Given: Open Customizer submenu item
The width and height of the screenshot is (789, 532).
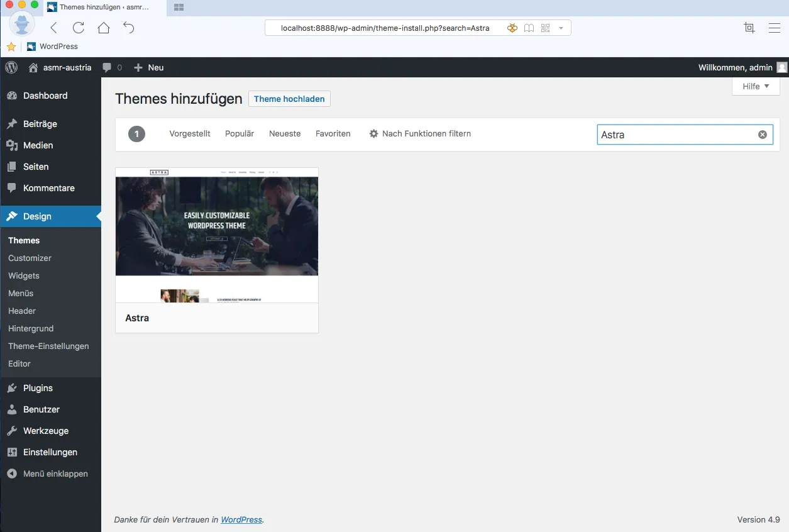Looking at the screenshot, I should pyautogui.click(x=30, y=258).
